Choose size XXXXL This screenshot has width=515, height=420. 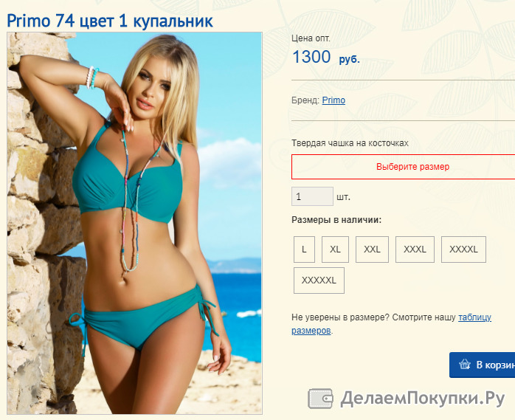(463, 249)
